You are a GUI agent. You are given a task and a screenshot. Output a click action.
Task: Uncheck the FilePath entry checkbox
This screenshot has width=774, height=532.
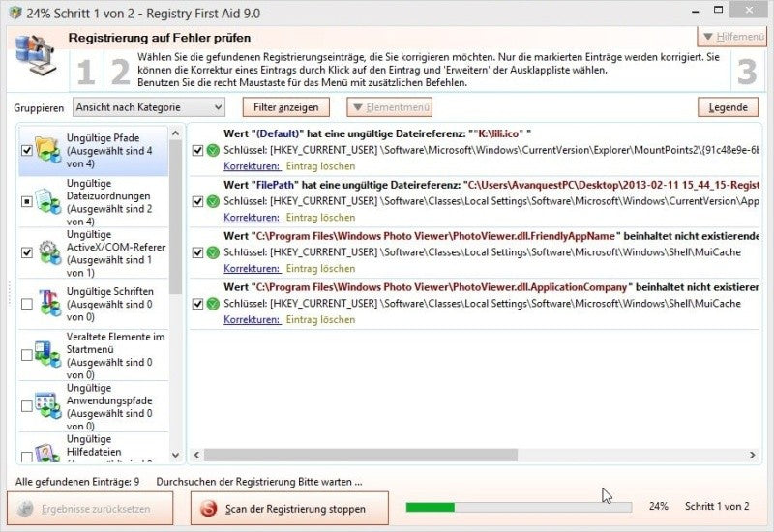click(197, 201)
